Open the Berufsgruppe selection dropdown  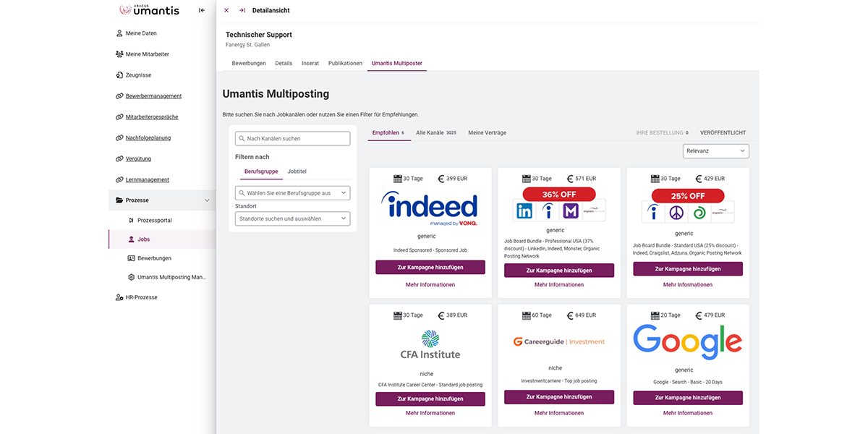pyautogui.click(x=292, y=192)
